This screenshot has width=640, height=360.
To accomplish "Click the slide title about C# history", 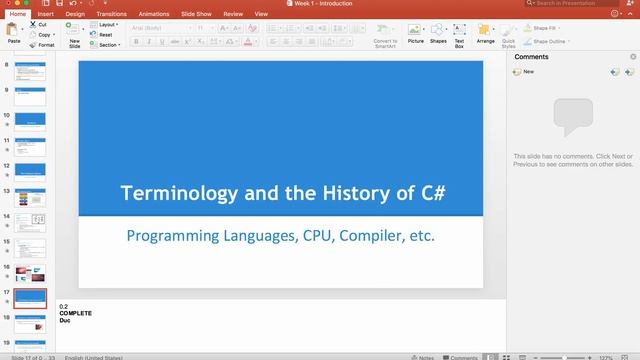I will pos(283,193).
